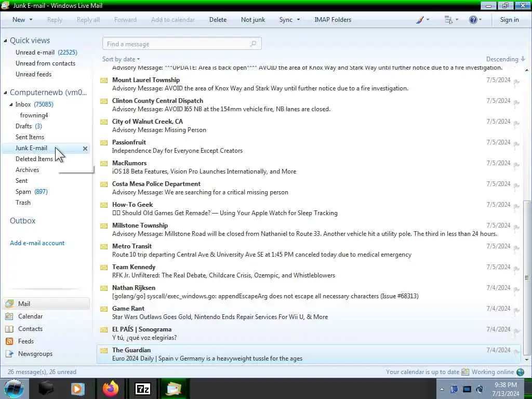532x399 pixels.
Task: Collapse the Quick views section
Action: point(5,41)
